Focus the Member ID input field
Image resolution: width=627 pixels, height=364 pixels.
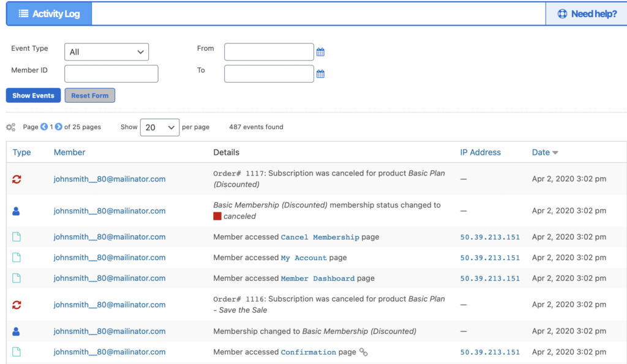pyautogui.click(x=111, y=74)
